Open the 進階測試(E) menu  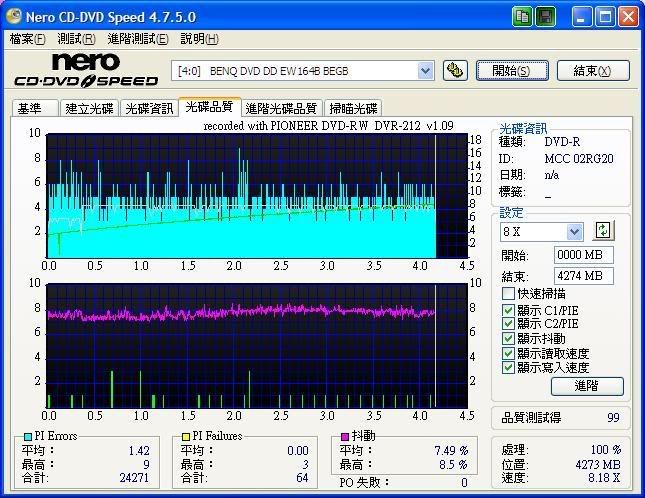click(x=138, y=39)
